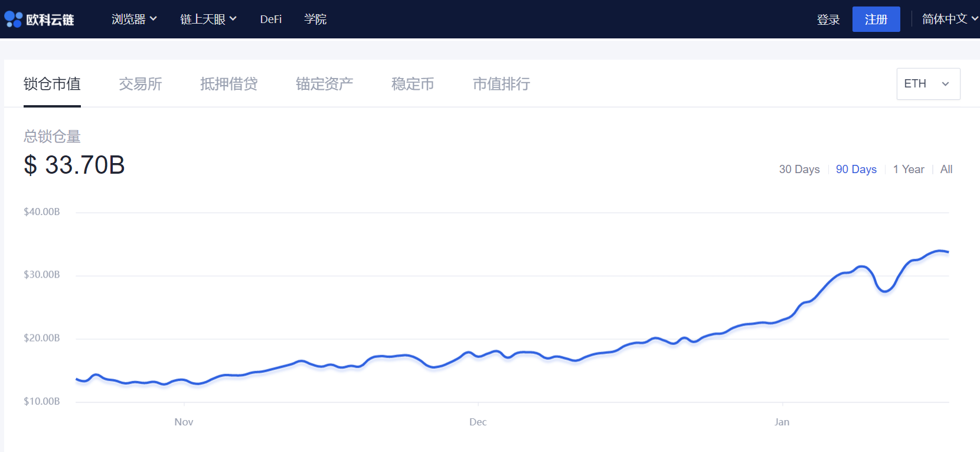
Task: Switch to the 稳定币 tab
Action: tap(413, 84)
